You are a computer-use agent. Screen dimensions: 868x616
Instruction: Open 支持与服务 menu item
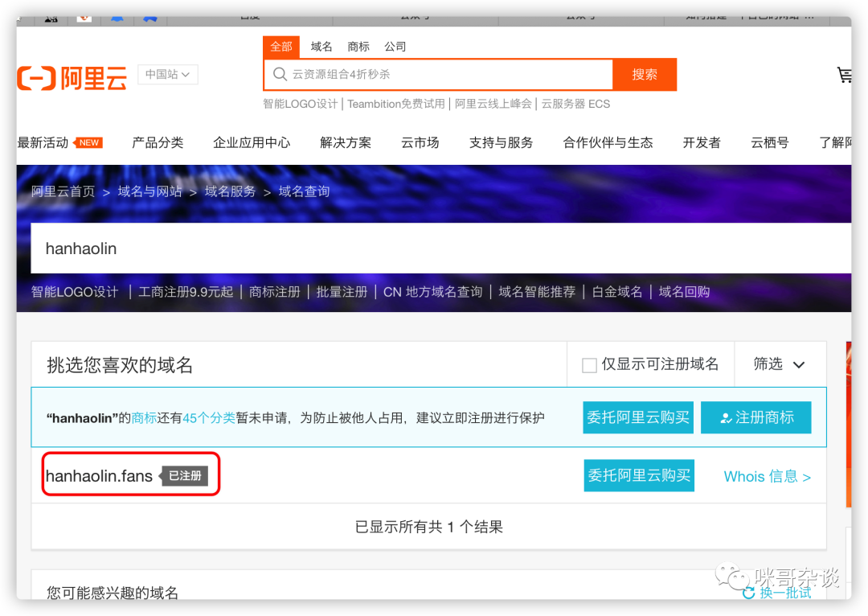(501, 143)
